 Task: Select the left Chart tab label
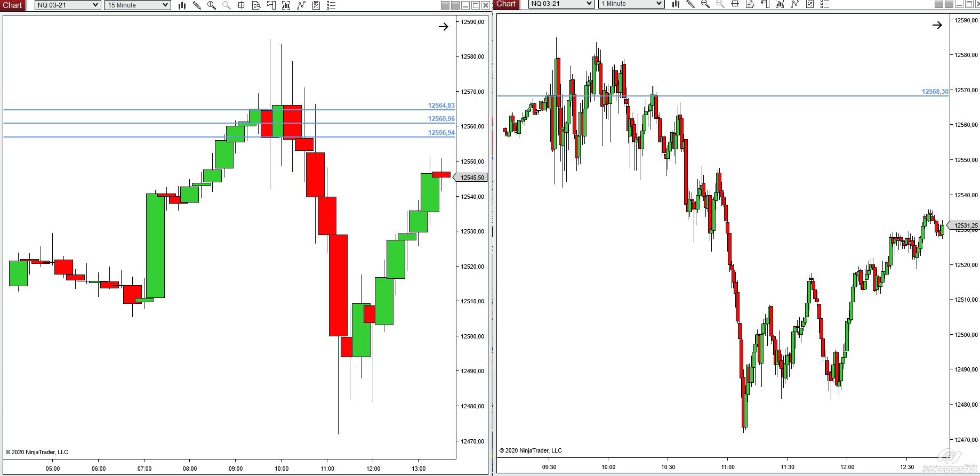[12, 5]
